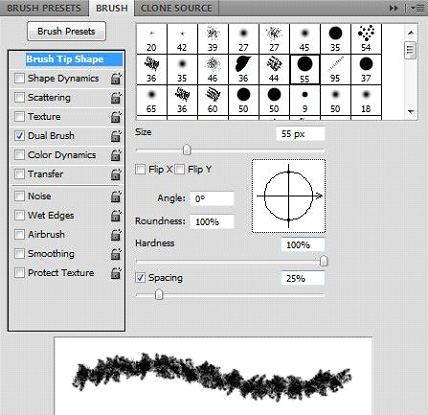Image resolution: width=428 pixels, height=415 pixels.
Task: Click the brush list scroll down arrow
Action: (x=411, y=112)
